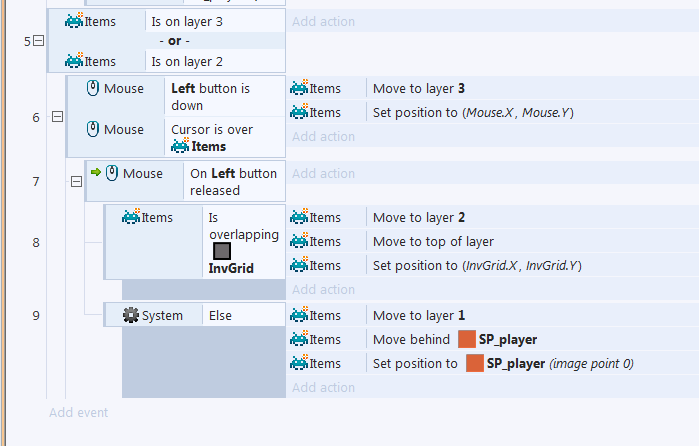The height and width of the screenshot is (446, 699).
Task: Collapse event 6 with its minus box
Action: tap(58, 117)
